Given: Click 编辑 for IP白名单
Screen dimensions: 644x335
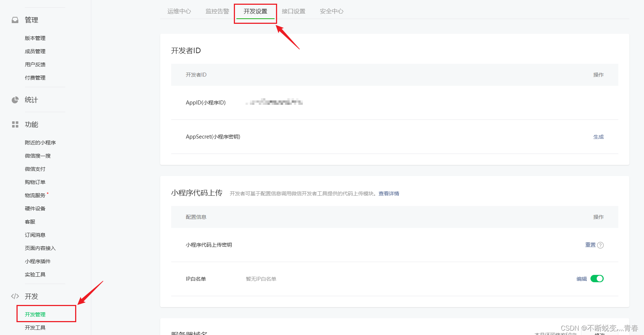Looking at the screenshot, I should pyautogui.click(x=582, y=279).
